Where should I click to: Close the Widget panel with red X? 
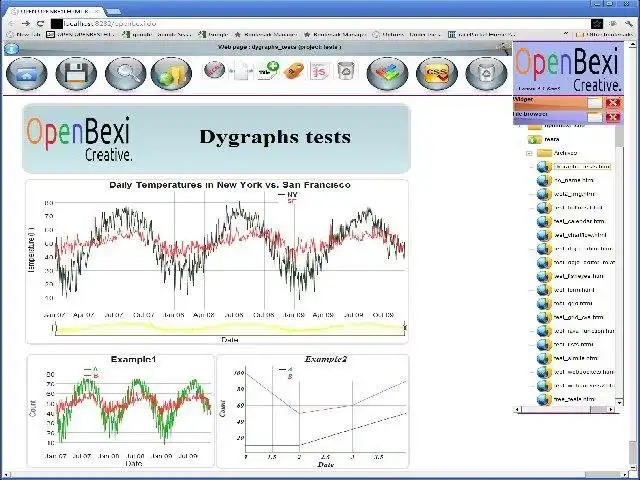613,103
